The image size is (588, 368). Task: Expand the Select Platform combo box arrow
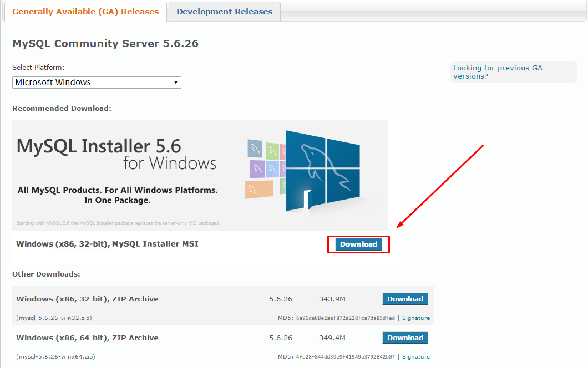(176, 82)
